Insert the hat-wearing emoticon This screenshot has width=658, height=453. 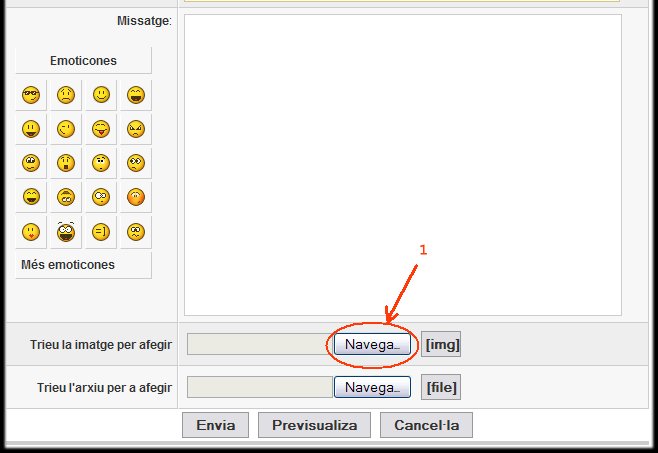pos(66,197)
